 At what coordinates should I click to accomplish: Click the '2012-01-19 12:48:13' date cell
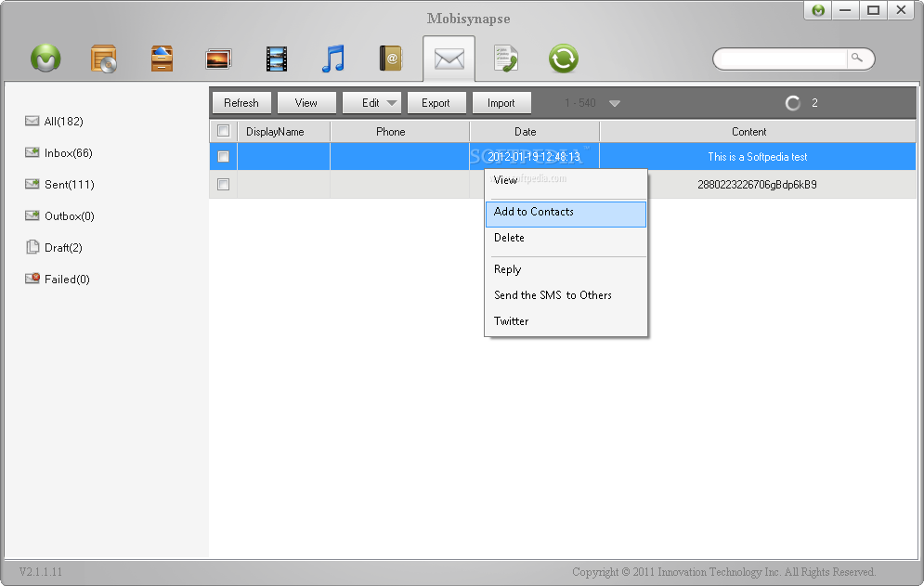(535, 157)
